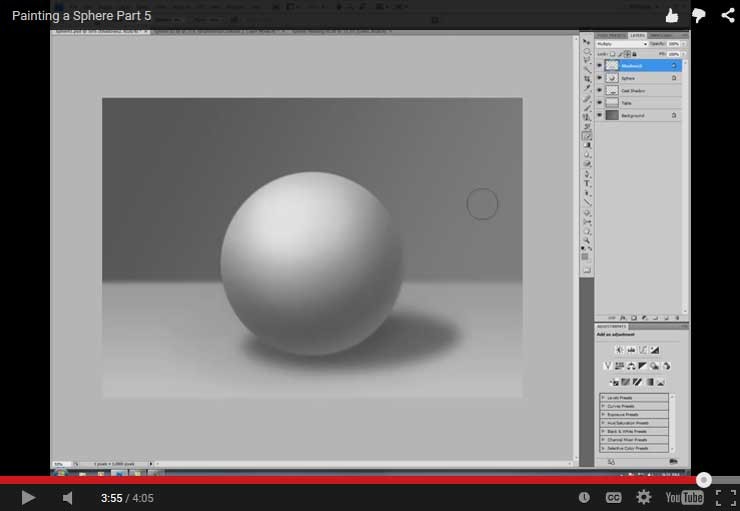Screen dimensions: 740x511
Task: Hide the Background layer
Action: click(x=599, y=115)
